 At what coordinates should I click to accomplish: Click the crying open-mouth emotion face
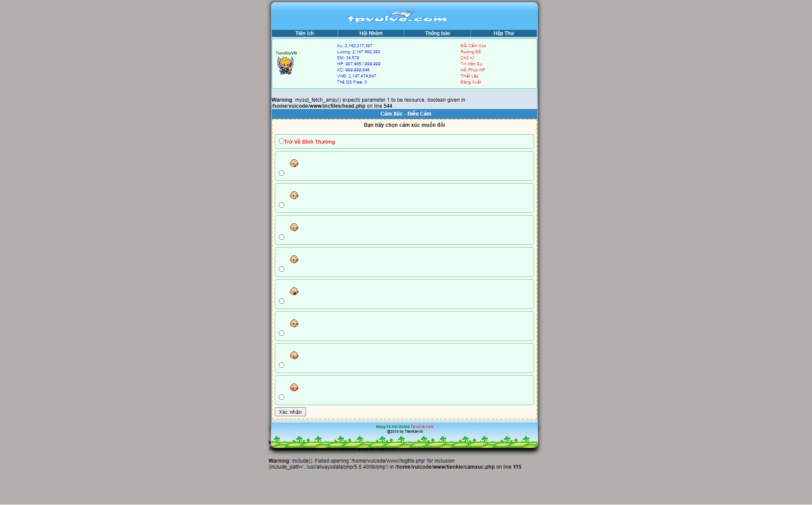[x=294, y=291]
